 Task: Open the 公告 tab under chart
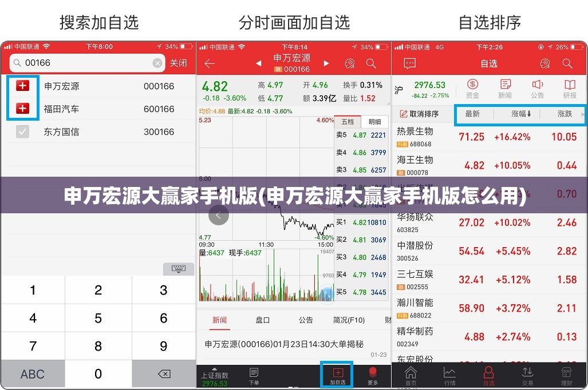pos(306,320)
